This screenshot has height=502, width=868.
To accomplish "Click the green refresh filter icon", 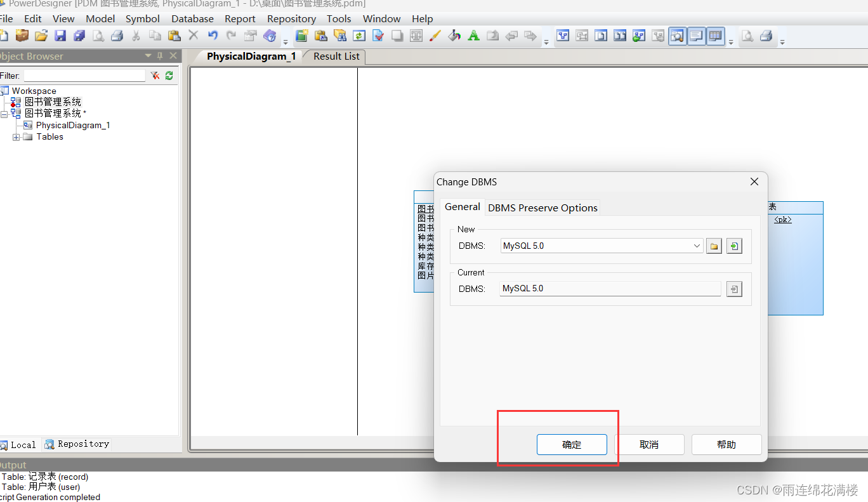I will coord(169,76).
